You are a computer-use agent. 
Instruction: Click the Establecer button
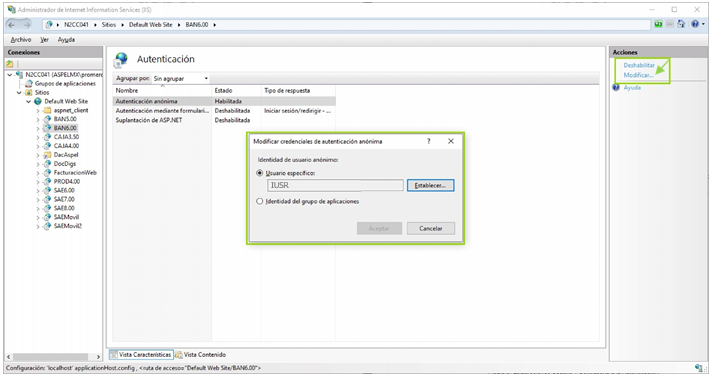point(430,185)
